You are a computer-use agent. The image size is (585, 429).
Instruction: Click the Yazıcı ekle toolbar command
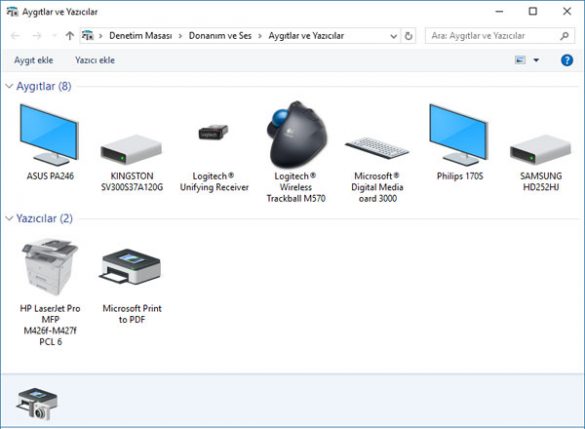tap(95, 60)
